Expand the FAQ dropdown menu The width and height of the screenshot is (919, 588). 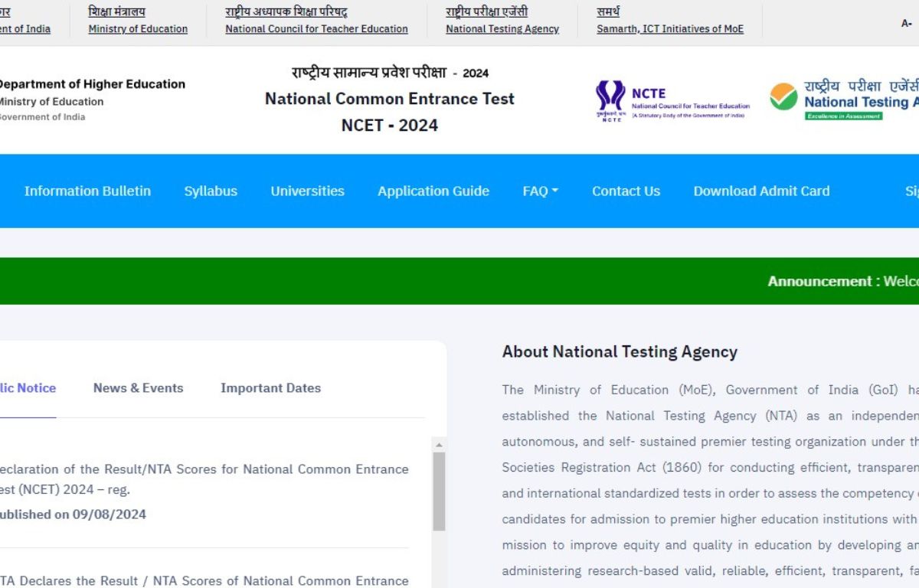pyautogui.click(x=540, y=191)
